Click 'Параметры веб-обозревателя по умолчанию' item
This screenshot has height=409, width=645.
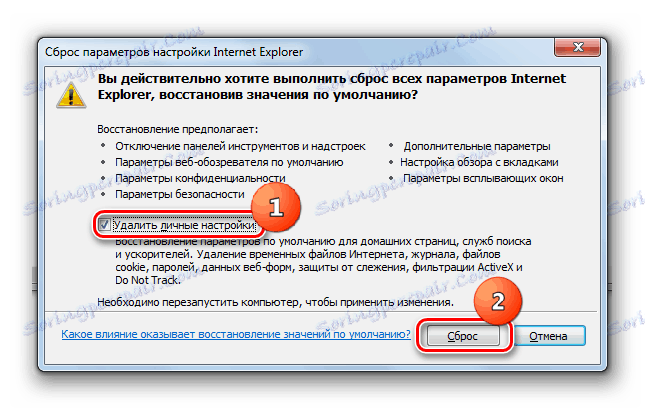click(229, 163)
